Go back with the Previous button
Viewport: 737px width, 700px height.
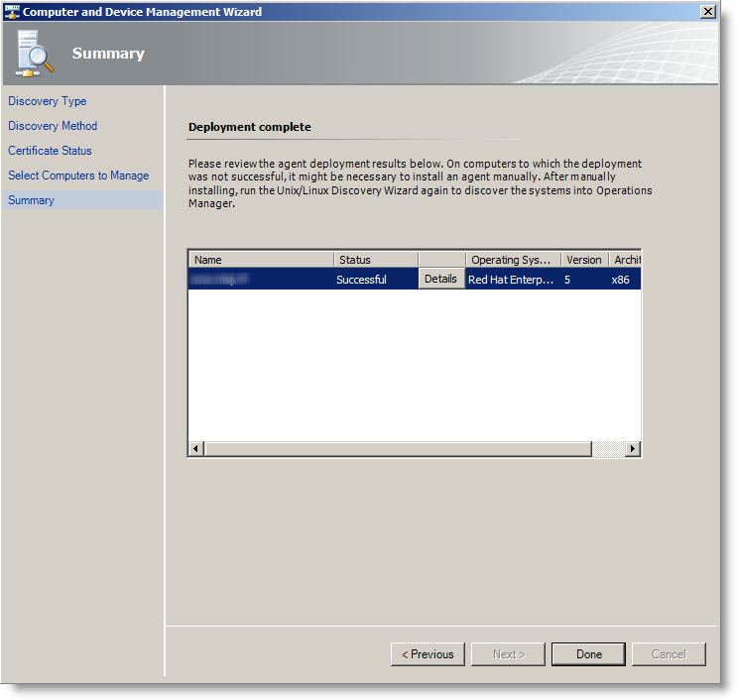pos(428,654)
